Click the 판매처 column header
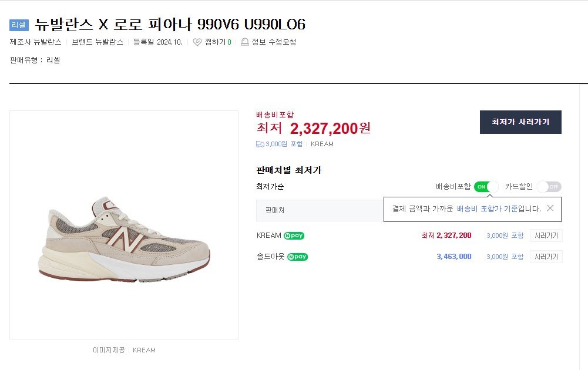Image resolution: width=588 pixels, height=370 pixels. coord(275,210)
